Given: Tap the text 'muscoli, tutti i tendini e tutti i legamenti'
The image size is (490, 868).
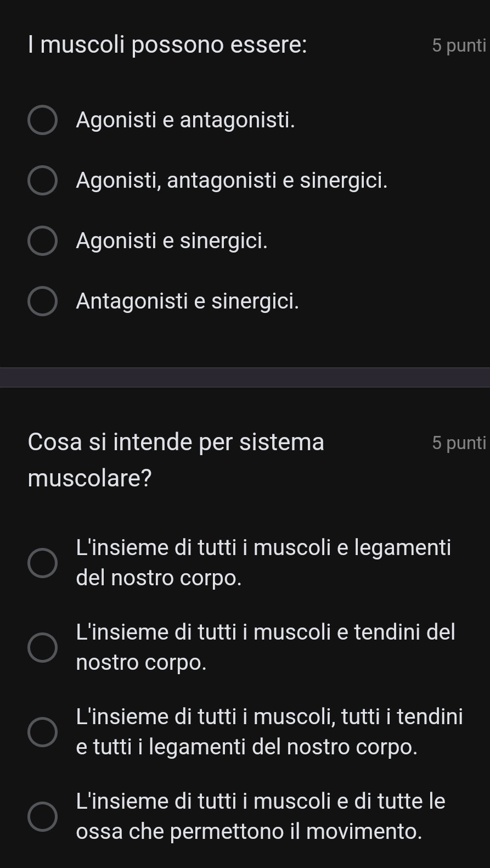Looking at the screenshot, I should point(269,732).
